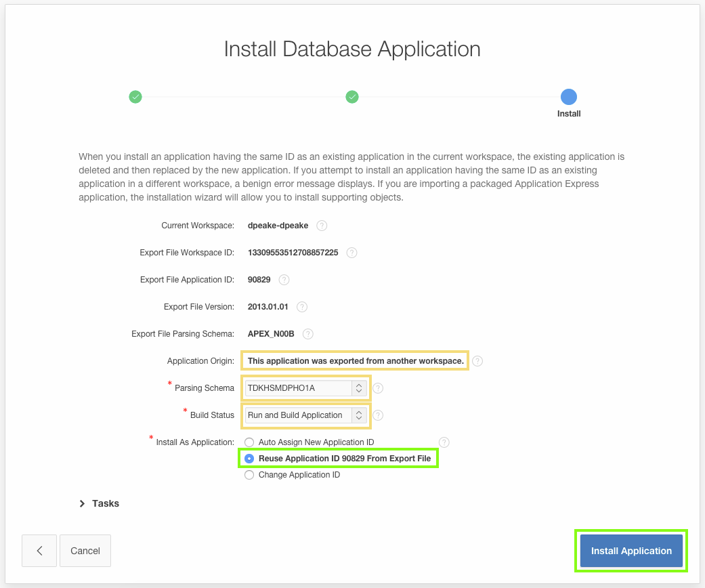Open help for Export File Version

[301, 307]
